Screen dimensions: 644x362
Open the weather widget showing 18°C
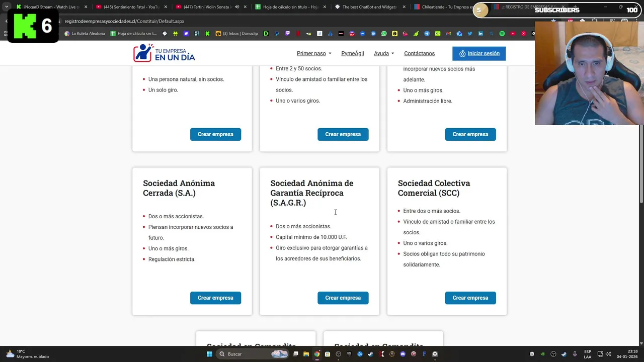coord(28,354)
